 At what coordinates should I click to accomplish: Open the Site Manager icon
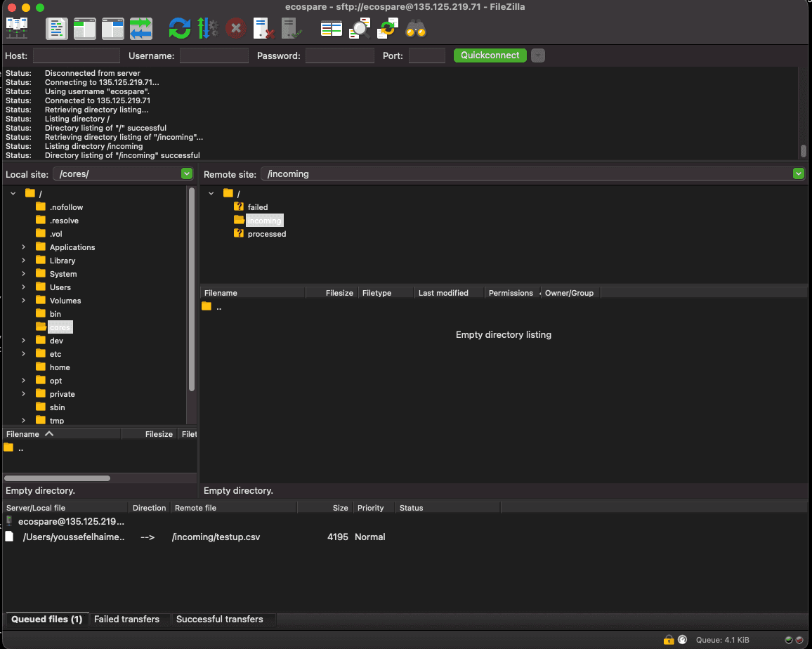click(x=17, y=29)
